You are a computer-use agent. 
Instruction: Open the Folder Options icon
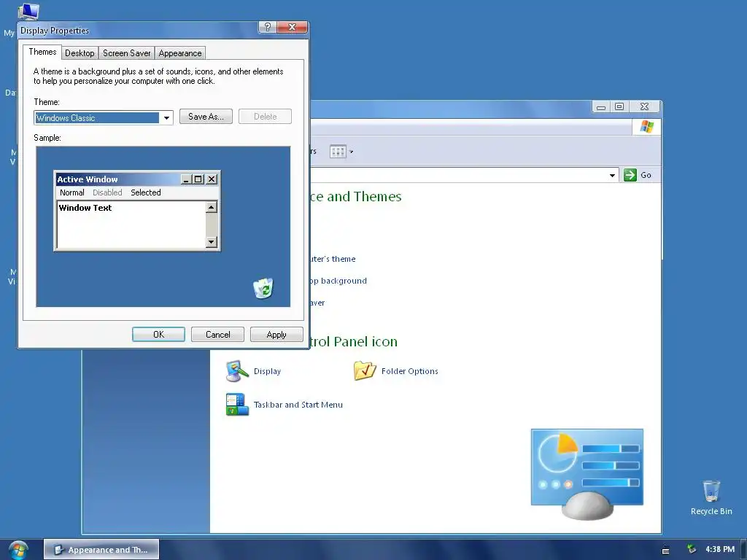coord(365,370)
